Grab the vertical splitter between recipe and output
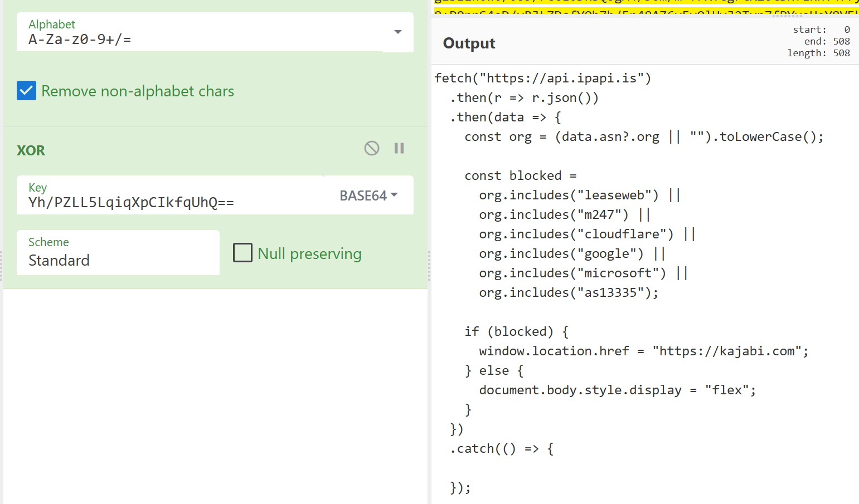Viewport: 859px width, 504px height. click(x=429, y=266)
